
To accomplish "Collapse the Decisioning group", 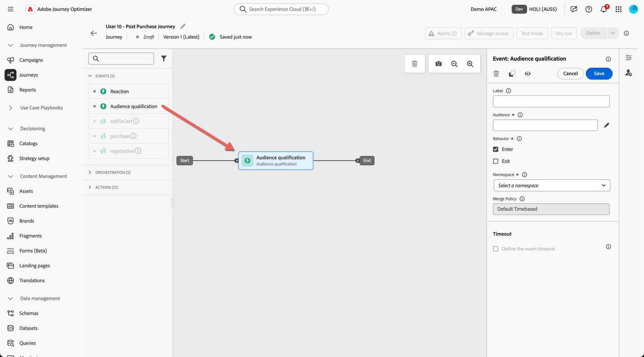I will pyautogui.click(x=10, y=129).
